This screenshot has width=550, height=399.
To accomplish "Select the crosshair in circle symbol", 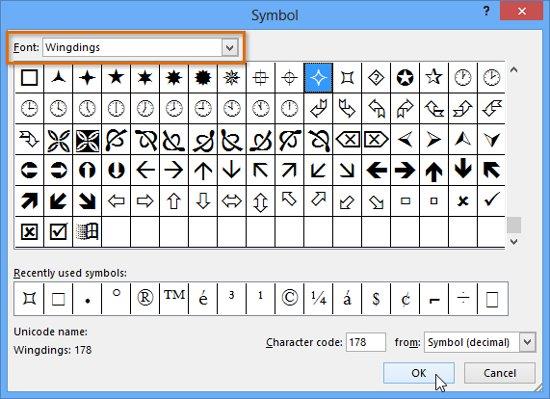I will [289, 78].
